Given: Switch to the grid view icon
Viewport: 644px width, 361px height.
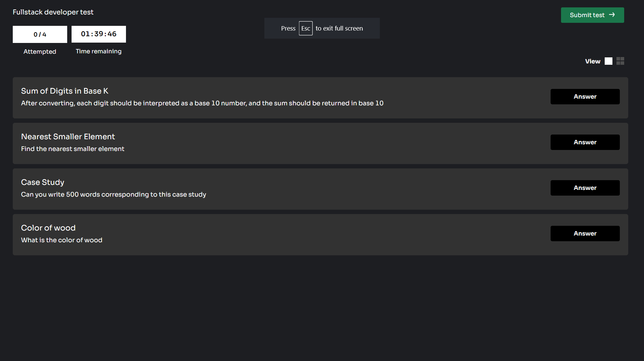Looking at the screenshot, I should click(620, 61).
